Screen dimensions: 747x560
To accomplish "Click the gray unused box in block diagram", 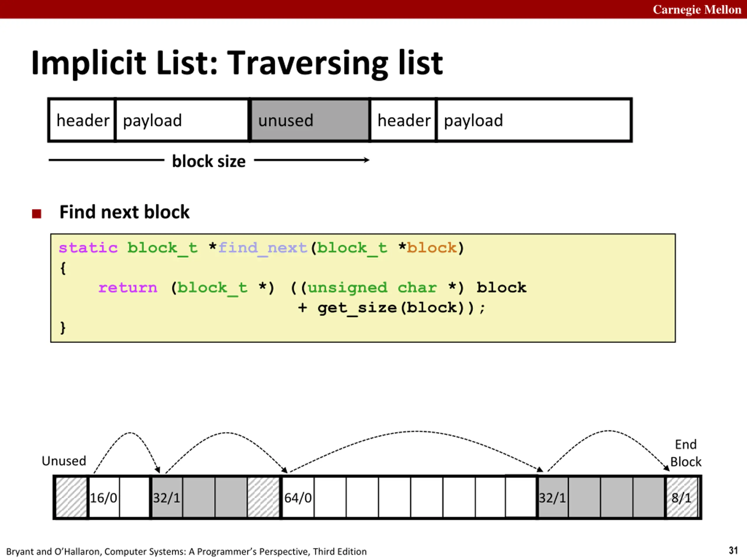I will 310,120.
